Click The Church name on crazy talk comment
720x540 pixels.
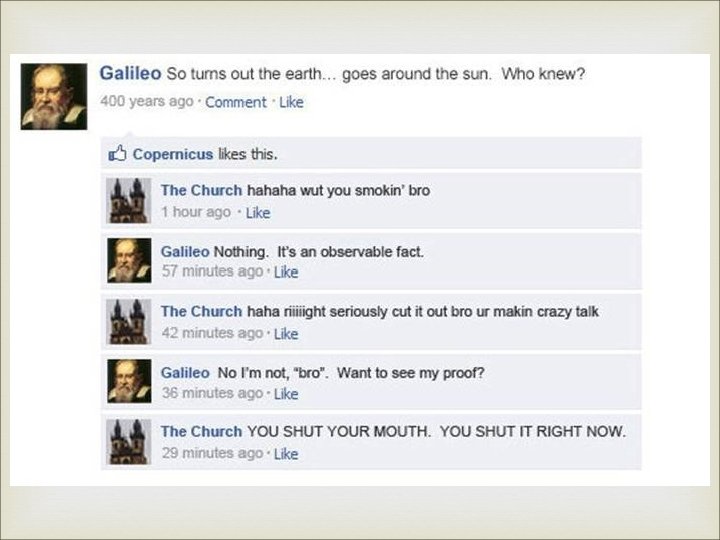pos(201,311)
